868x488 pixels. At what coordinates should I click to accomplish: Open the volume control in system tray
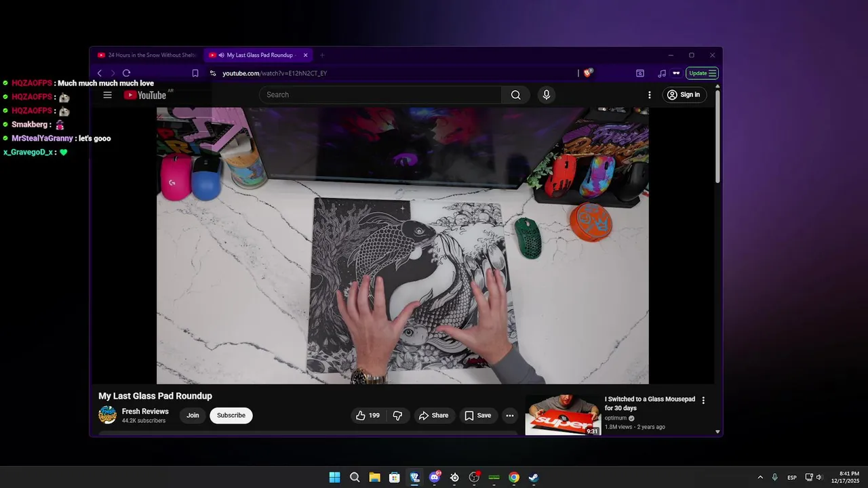coord(819,477)
